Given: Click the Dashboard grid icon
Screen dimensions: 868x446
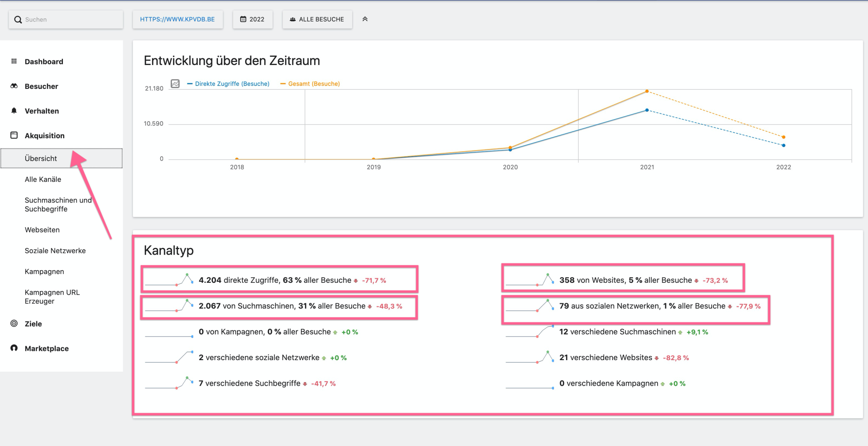Looking at the screenshot, I should 14,61.
